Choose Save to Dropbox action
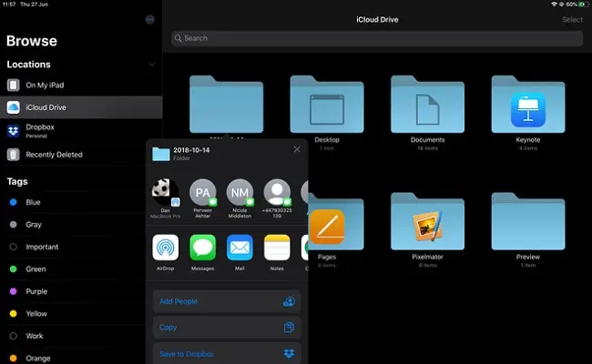The height and width of the screenshot is (364, 592). (227, 353)
